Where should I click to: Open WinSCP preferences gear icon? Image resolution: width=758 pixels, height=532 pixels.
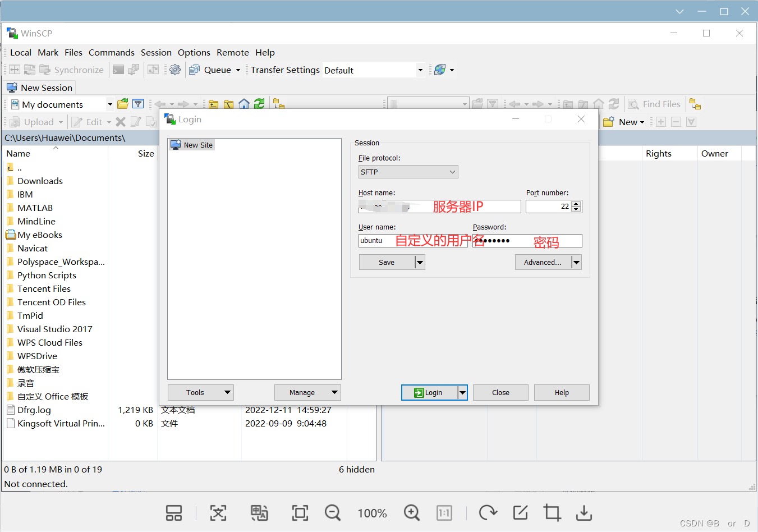coord(175,70)
